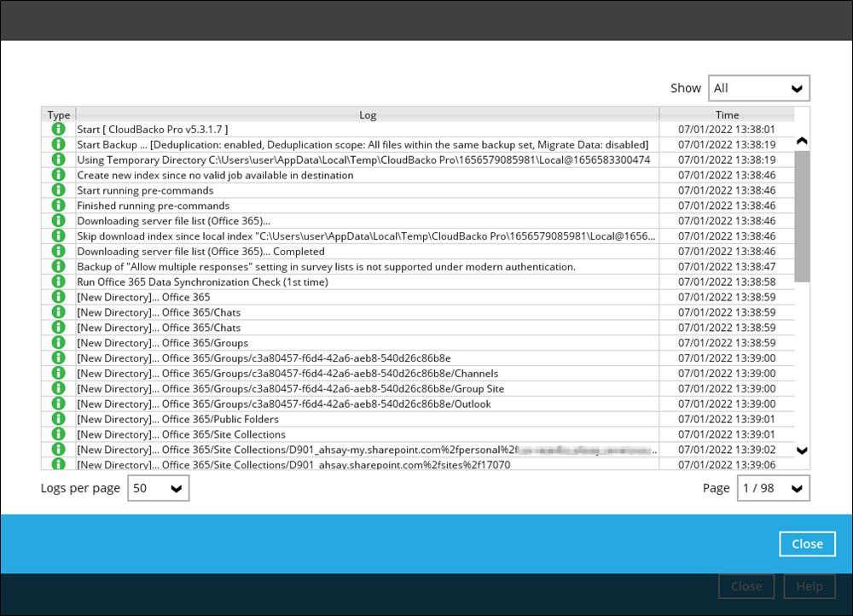Click the scrollbar up arrow in log list
Image resolution: width=853 pixels, height=616 pixels.
pos(802,141)
